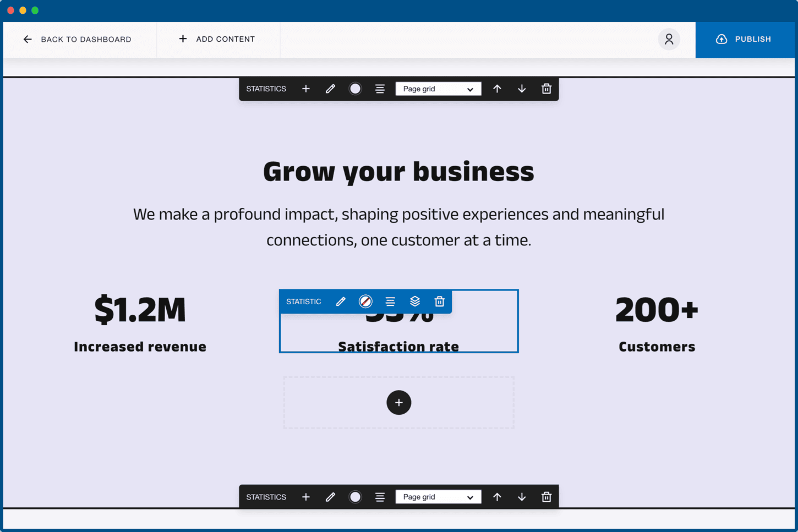Move section up from bottom Statistics toolbar
The height and width of the screenshot is (532, 798).
pyautogui.click(x=497, y=497)
